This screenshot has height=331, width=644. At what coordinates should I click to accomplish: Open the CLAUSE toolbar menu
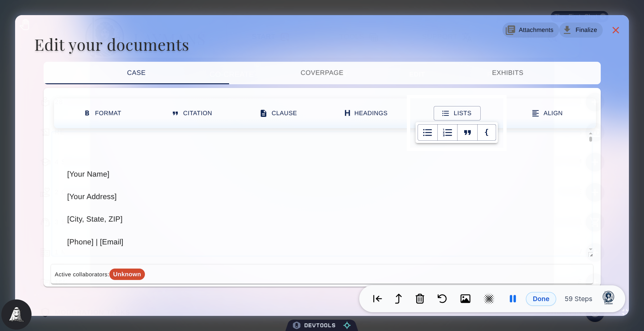point(279,113)
